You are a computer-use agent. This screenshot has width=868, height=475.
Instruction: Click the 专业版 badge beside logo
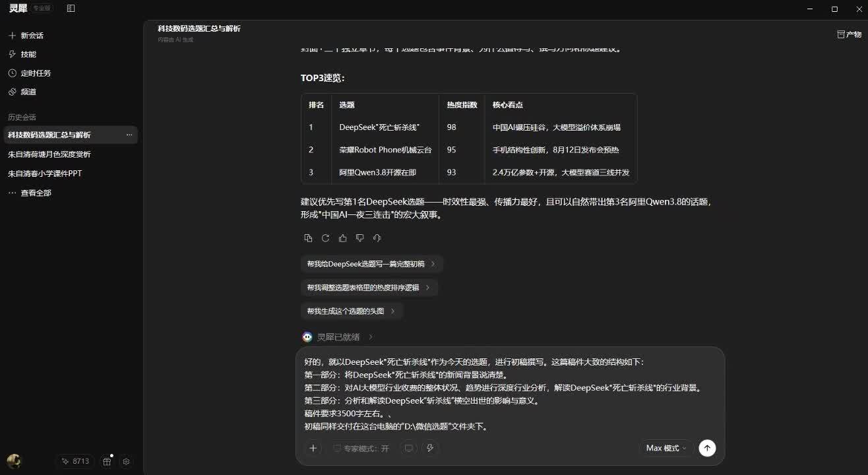click(43, 9)
